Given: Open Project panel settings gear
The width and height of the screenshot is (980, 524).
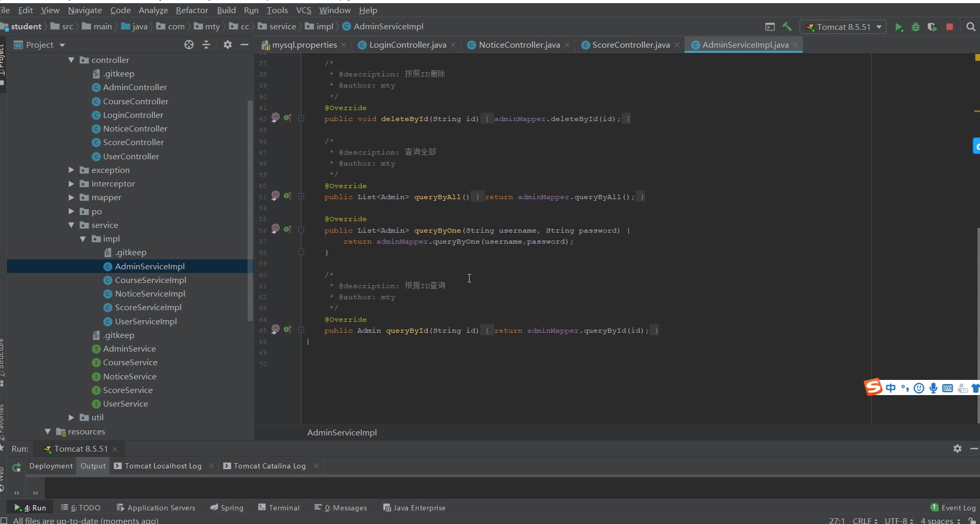Looking at the screenshot, I should 227,45.
